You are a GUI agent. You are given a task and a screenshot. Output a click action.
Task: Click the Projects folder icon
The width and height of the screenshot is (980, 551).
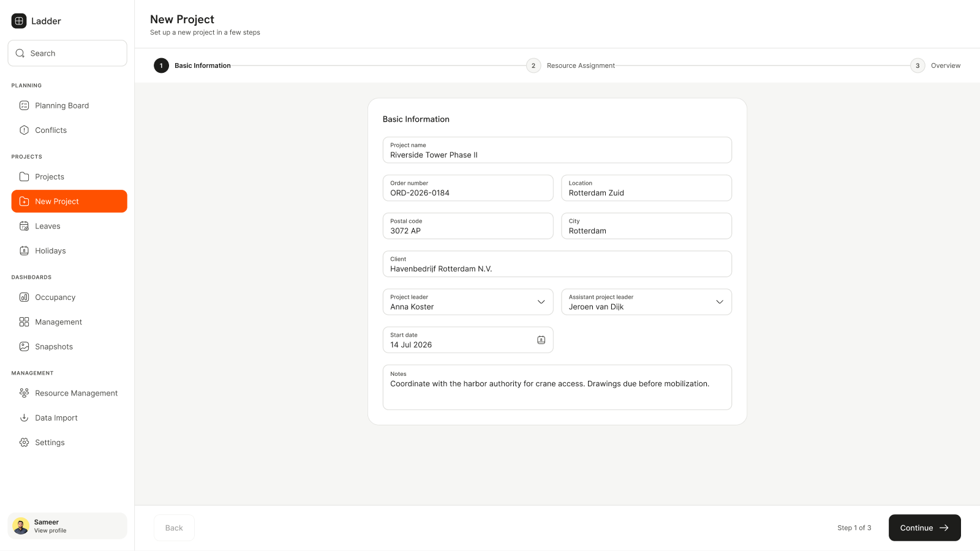24,176
